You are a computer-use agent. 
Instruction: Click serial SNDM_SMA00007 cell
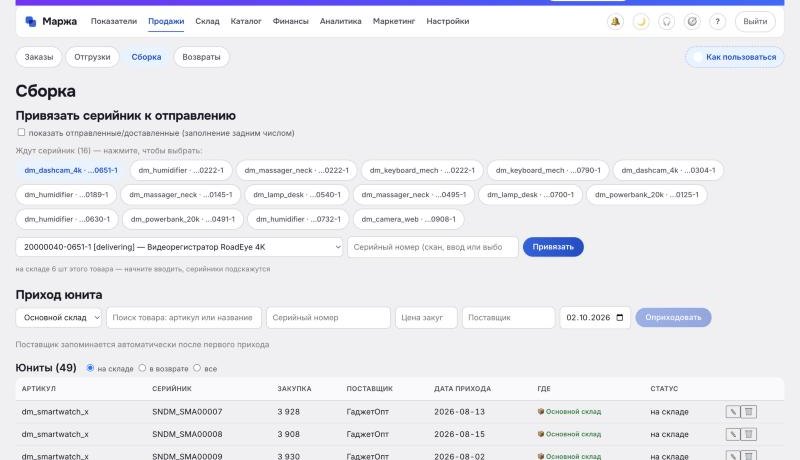(x=187, y=412)
